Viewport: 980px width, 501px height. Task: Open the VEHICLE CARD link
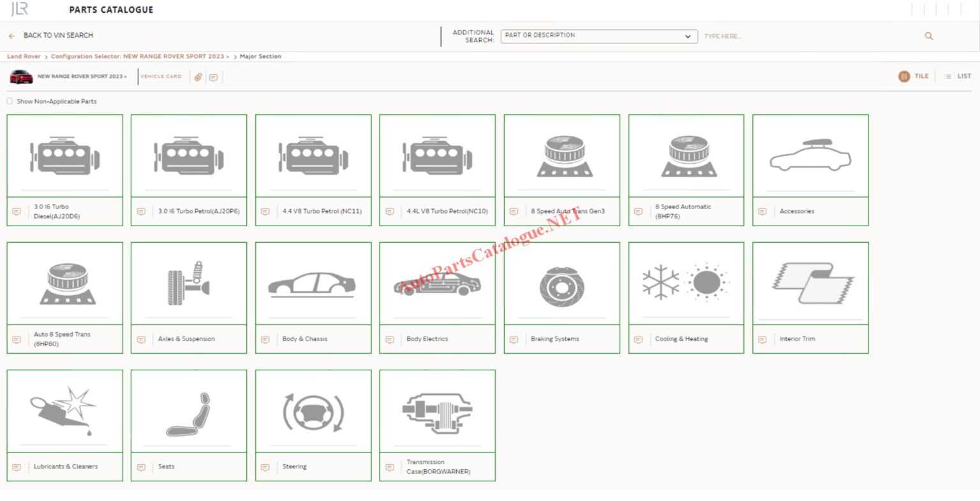tap(161, 76)
